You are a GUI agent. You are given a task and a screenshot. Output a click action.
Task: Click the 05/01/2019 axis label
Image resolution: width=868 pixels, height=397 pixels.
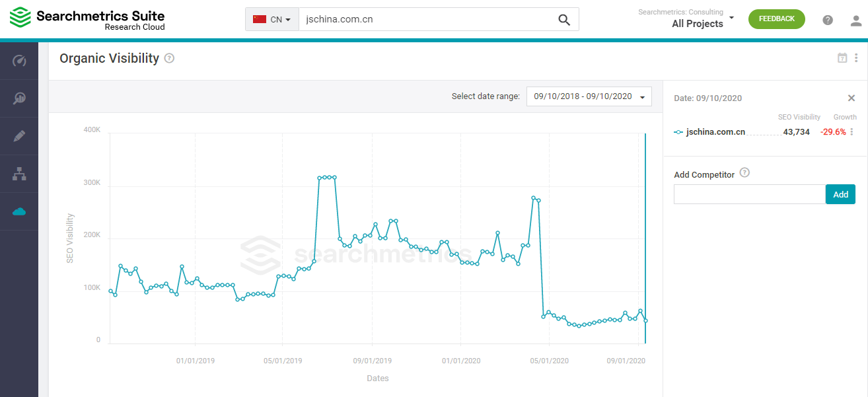[283, 361]
